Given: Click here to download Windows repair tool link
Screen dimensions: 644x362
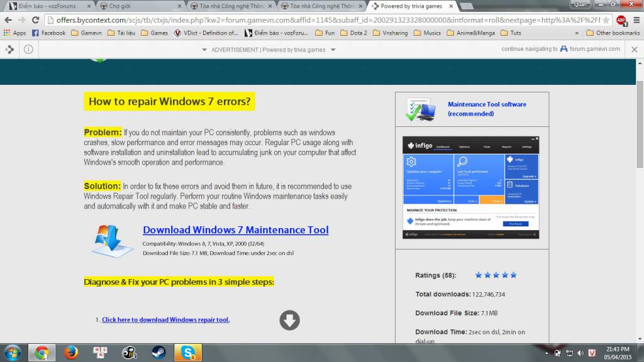Looking at the screenshot, I should pyautogui.click(x=165, y=319).
